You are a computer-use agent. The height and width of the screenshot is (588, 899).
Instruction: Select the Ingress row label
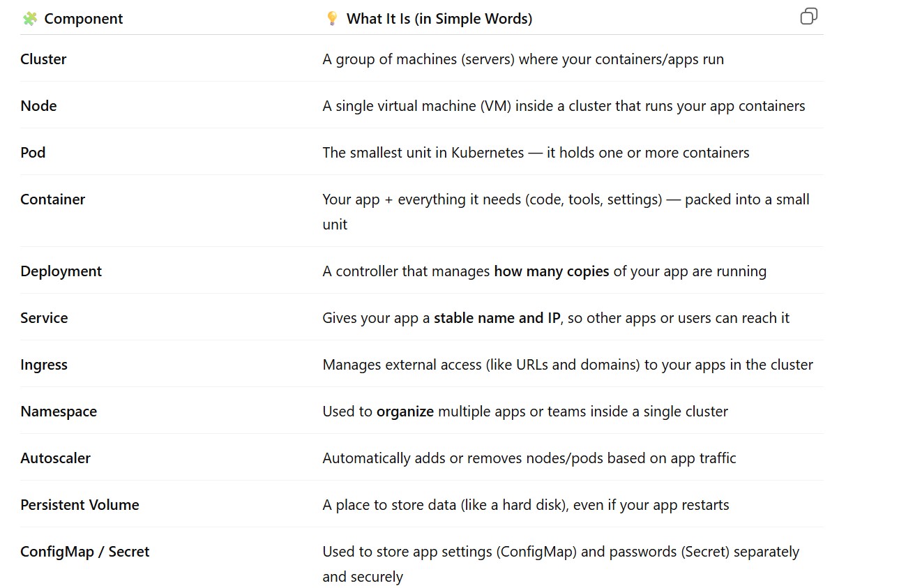pos(44,365)
